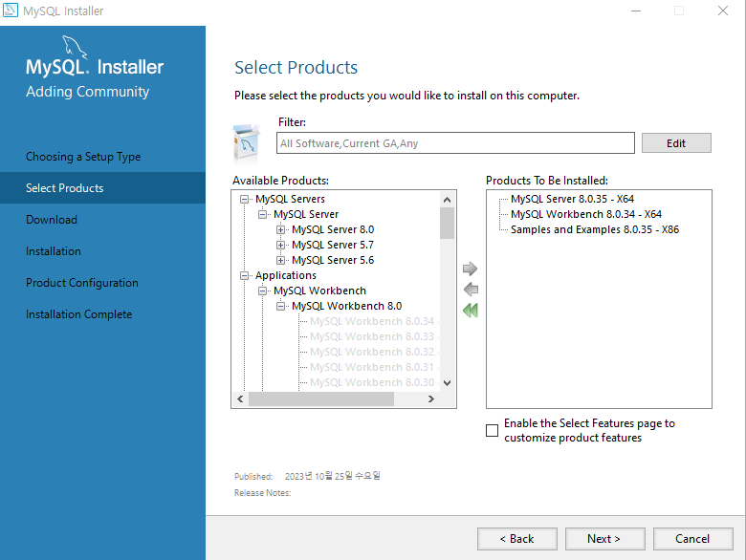Expand the MySQL Server 5.6 node
Viewport: 746px width, 560px height.
[x=280, y=260]
